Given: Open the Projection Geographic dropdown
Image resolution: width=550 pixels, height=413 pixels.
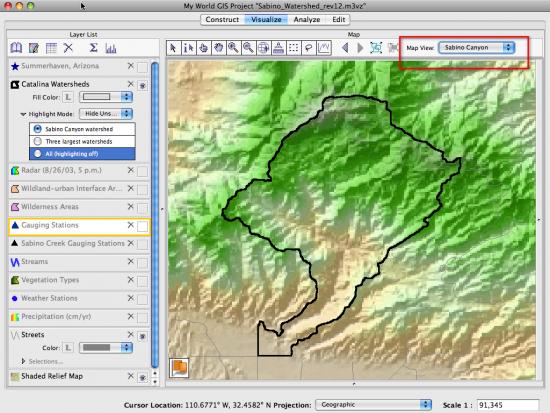Looking at the screenshot, I should [373, 405].
